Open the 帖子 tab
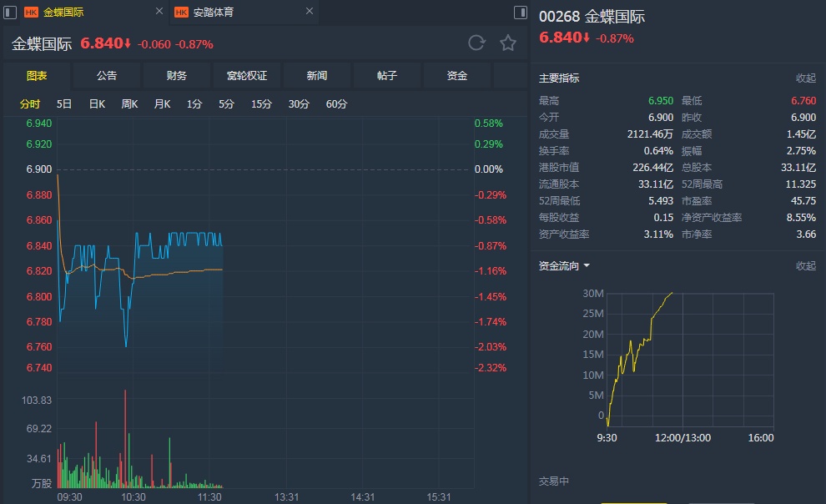This screenshot has width=826, height=504. [x=386, y=75]
